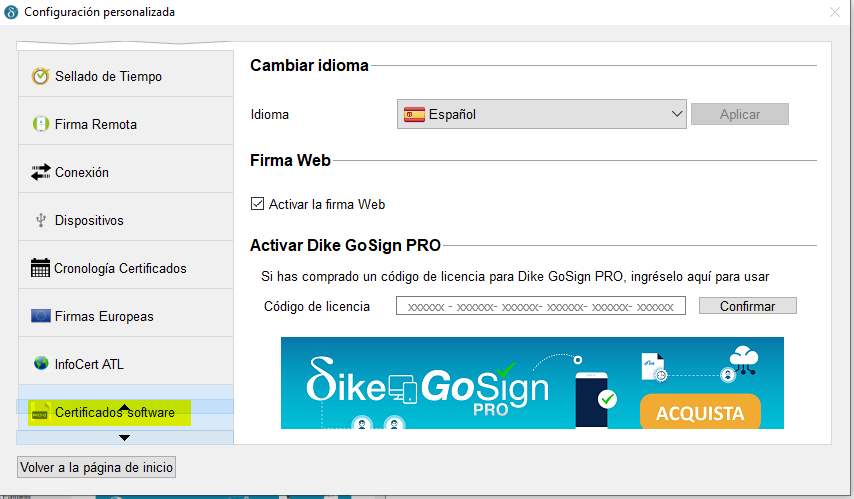Viewport: 854px width, 499px height.
Task: Close the Configuración personalizada window
Action: click(x=834, y=12)
